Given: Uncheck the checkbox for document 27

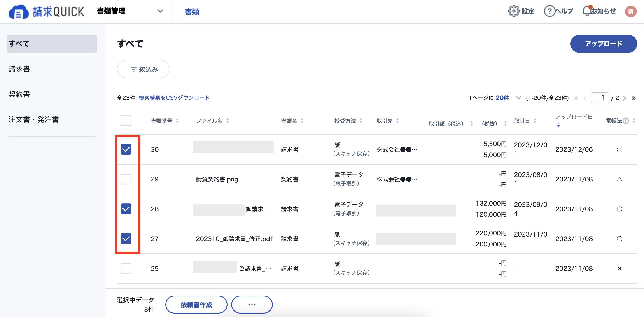Looking at the screenshot, I should coord(126,239).
